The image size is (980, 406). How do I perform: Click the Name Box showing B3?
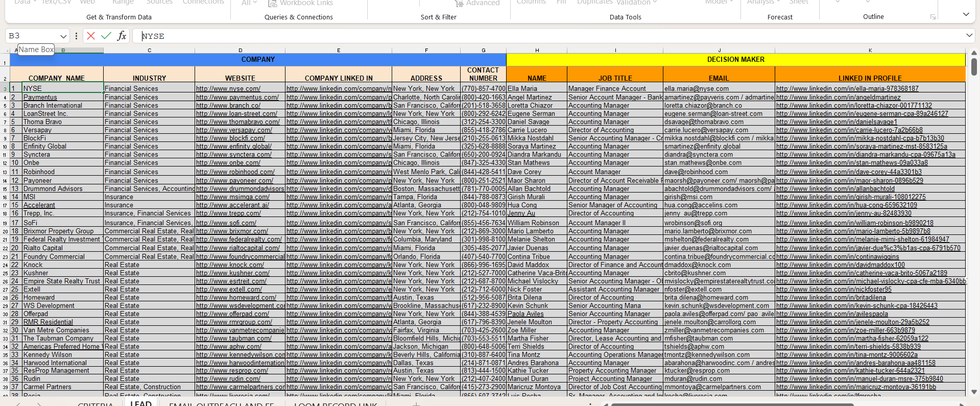32,36
